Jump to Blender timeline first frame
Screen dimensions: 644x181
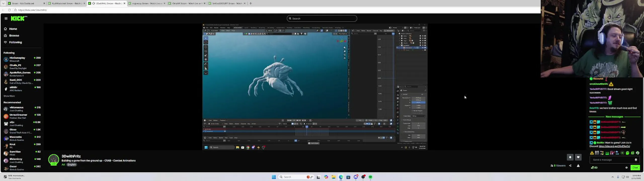288,120
